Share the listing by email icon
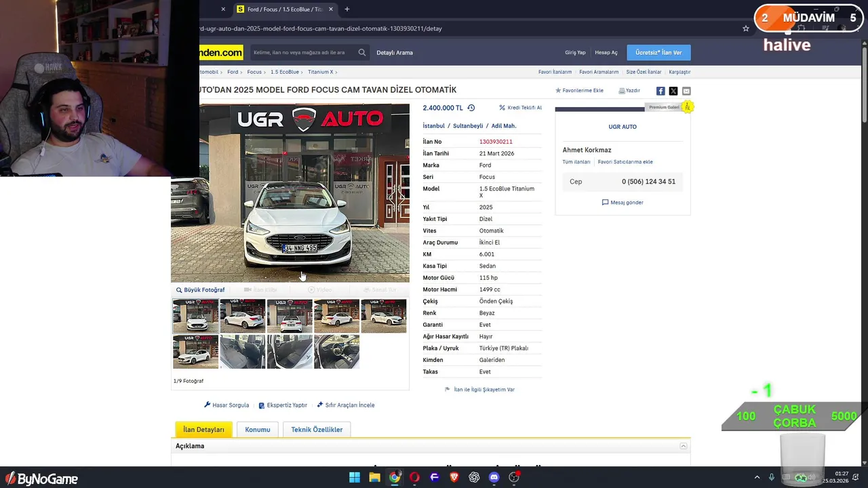 click(x=686, y=91)
